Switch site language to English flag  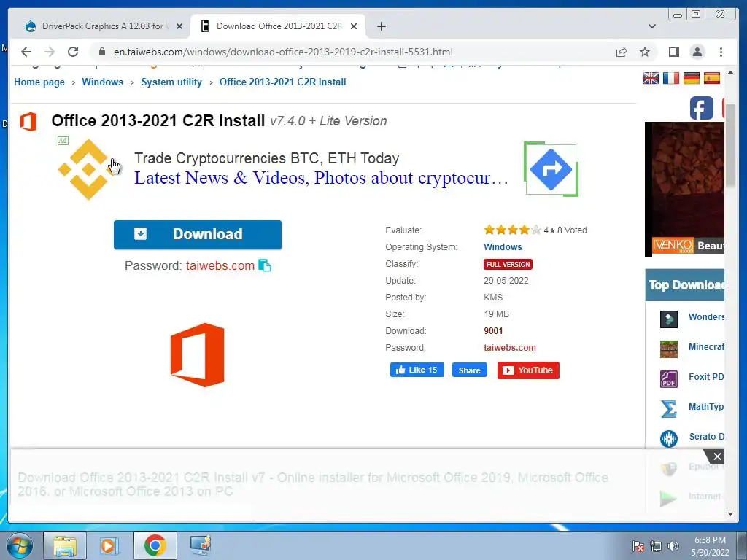[650, 78]
